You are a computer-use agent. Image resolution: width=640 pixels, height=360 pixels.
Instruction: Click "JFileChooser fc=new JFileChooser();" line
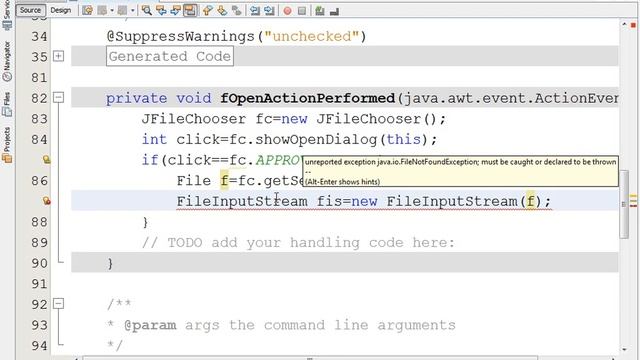tap(294, 119)
